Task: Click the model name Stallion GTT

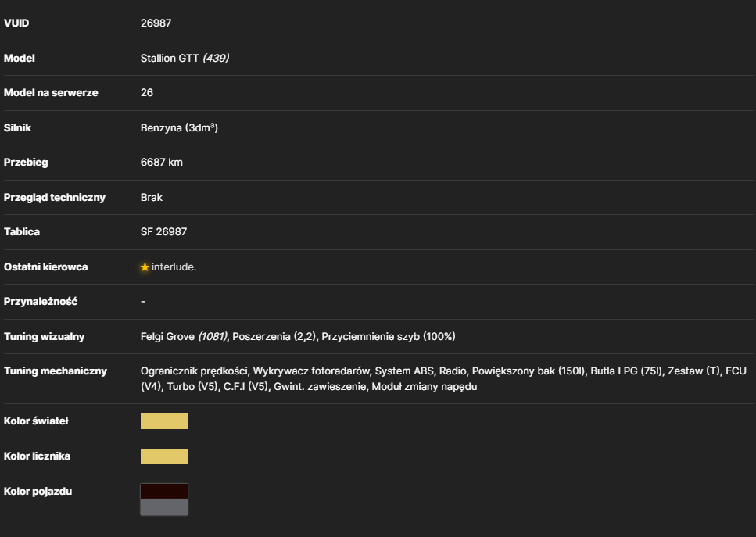Action: (170, 59)
